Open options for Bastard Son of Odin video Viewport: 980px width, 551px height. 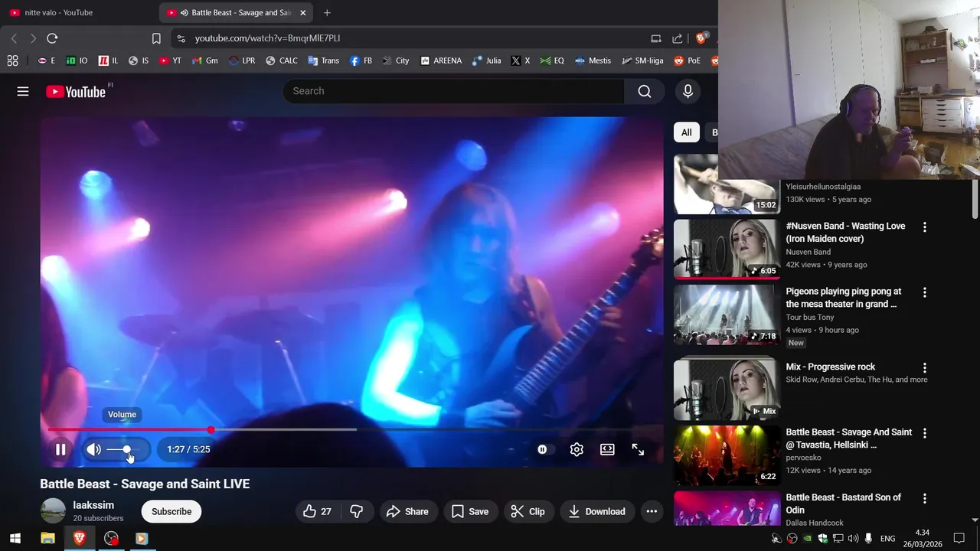click(x=925, y=498)
